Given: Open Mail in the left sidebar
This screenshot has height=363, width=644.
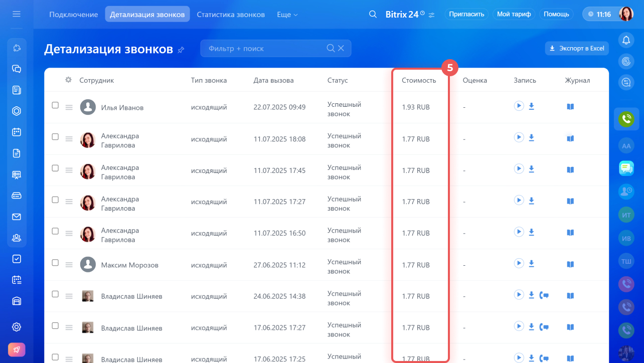Looking at the screenshot, I should (x=17, y=217).
